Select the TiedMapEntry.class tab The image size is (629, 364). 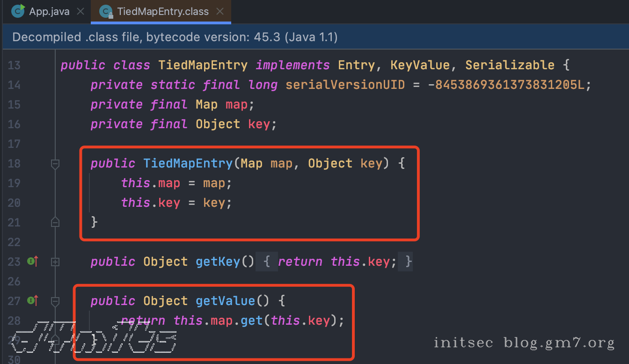click(x=162, y=11)
